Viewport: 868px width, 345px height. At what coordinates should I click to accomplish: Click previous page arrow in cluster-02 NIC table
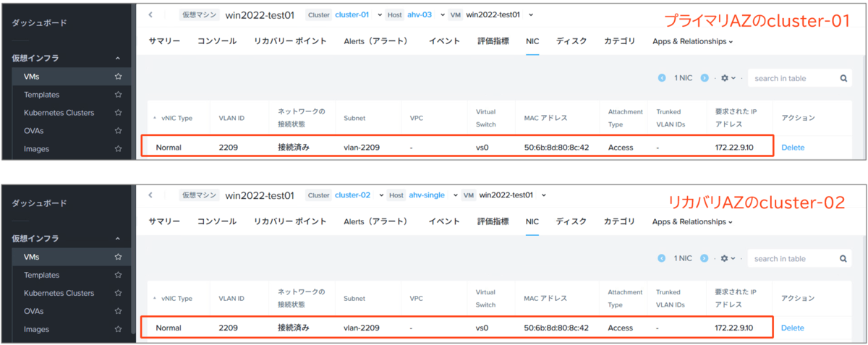(662, 258)
